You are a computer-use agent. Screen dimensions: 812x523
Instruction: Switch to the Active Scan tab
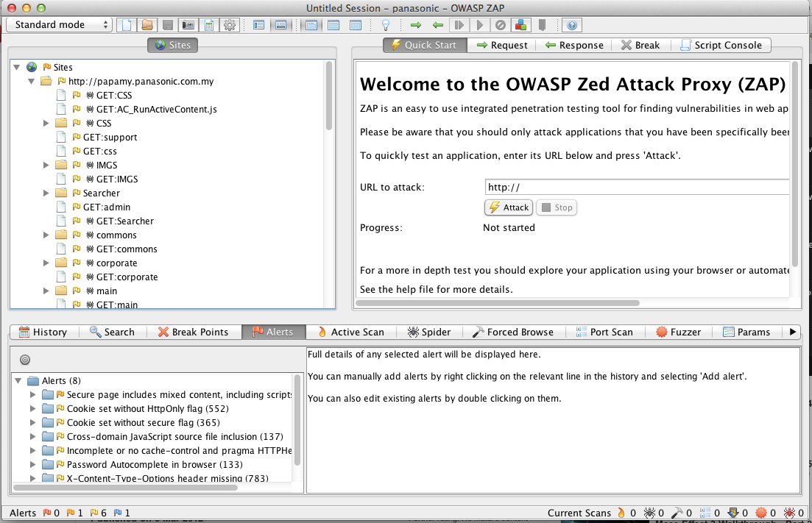[x=350, y=332]
